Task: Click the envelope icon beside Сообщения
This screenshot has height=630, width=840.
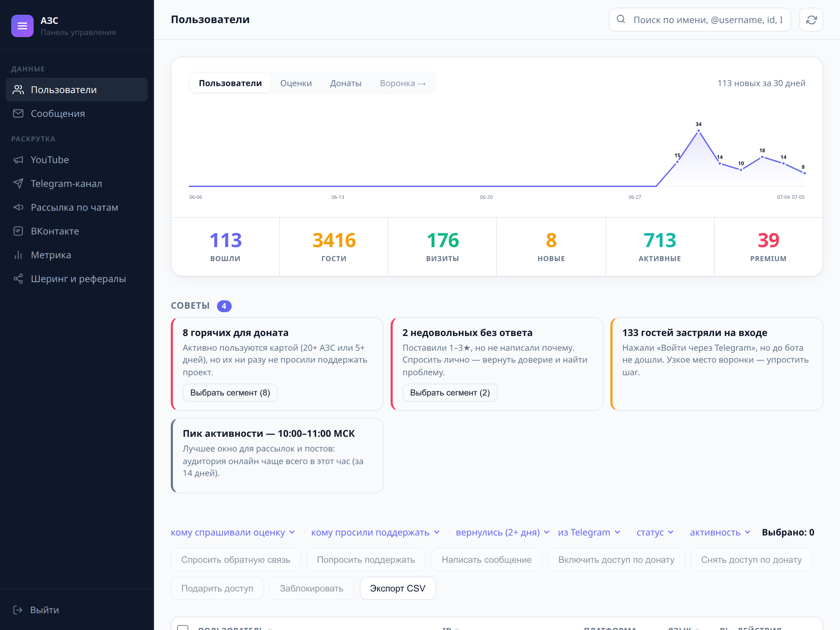Action: (x=18, y=113)
